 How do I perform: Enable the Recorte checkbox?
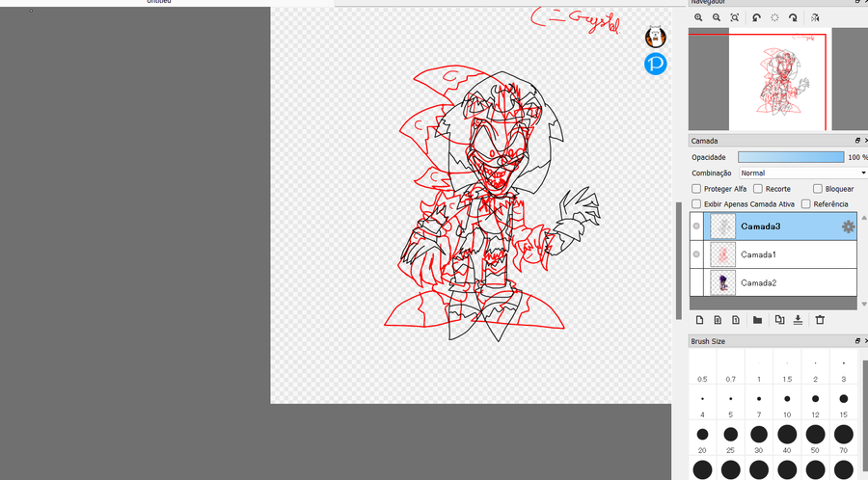[x=758, y=189]
